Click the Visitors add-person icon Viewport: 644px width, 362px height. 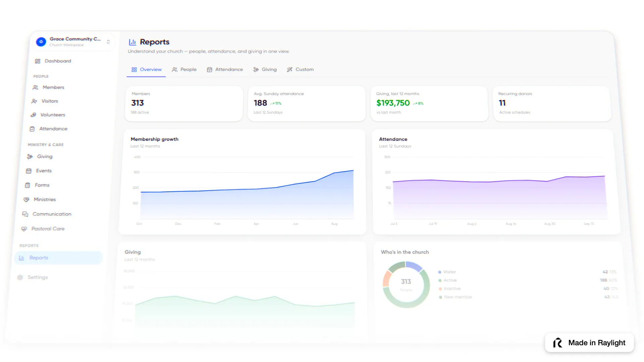34,101
